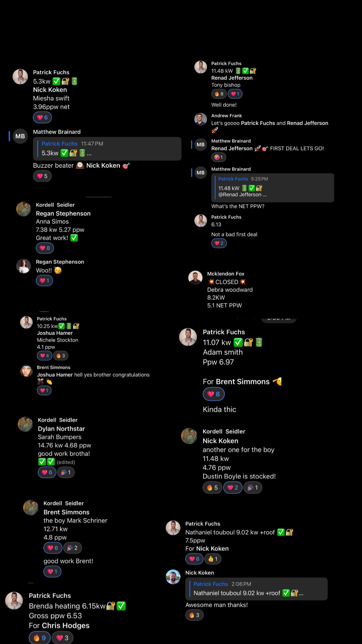
Task: Tap Nick Koken's avatar beside Awesome man thanks
Action: click(173, 577)
